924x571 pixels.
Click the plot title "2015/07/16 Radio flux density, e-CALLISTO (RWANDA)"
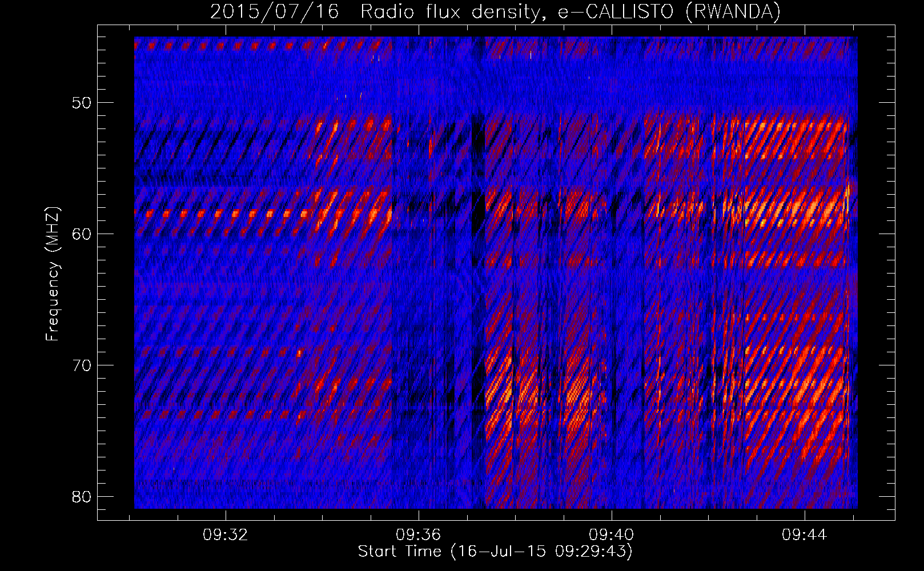[x=495, y=11]
